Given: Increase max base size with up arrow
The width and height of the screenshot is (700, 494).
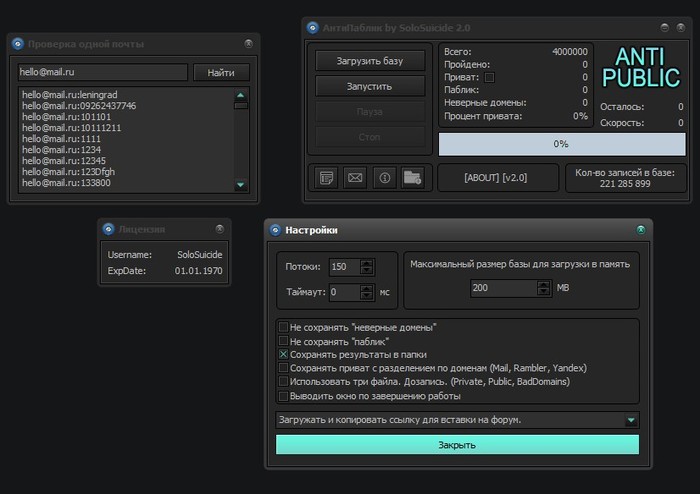Looking at the screenshot, I should click(543, 284).
